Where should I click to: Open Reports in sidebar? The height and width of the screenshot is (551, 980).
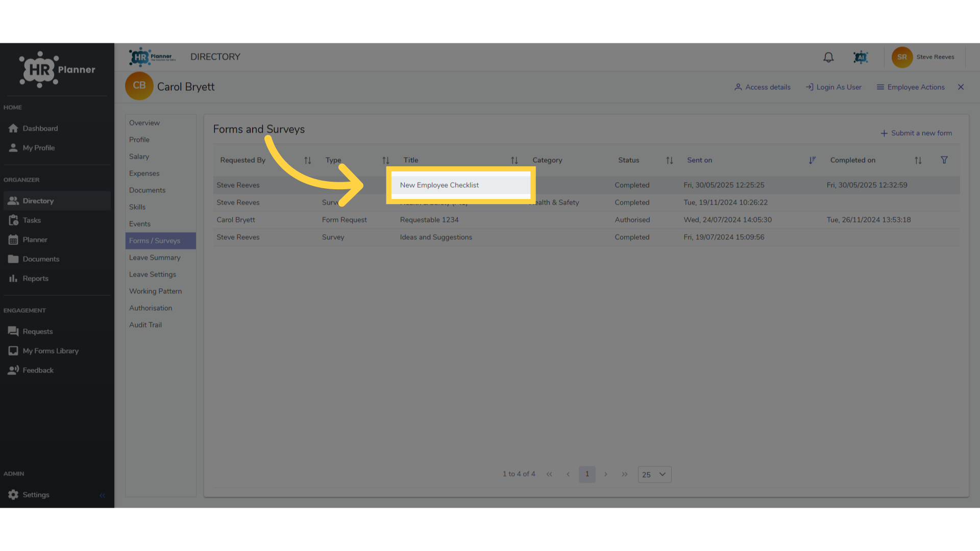(57, 279)
